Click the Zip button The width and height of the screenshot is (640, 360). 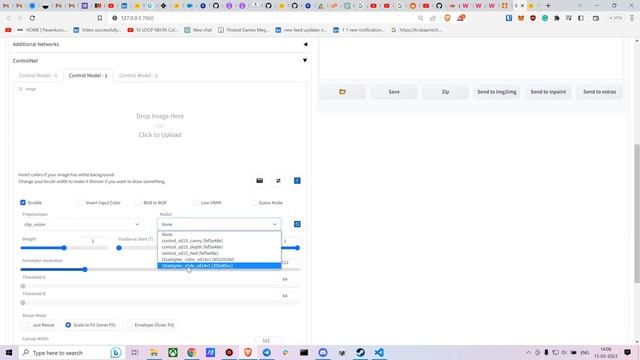445,92
